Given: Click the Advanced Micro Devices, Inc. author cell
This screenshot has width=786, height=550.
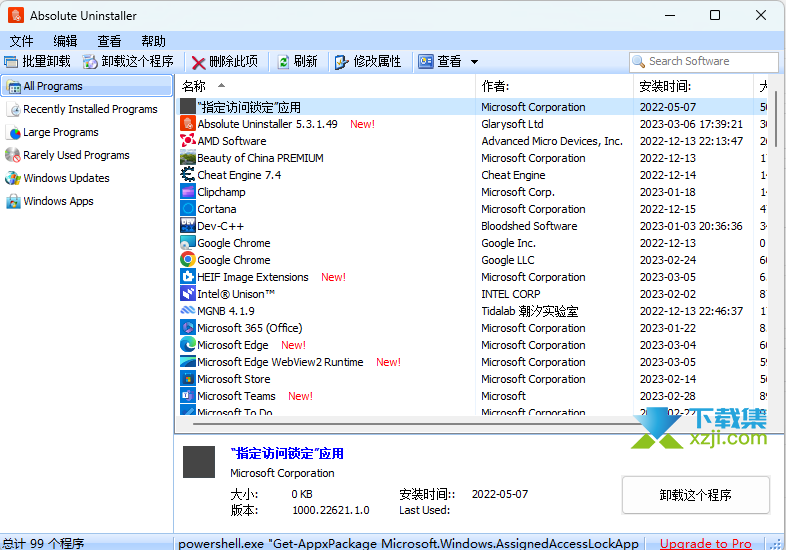Looking at the screenshot, I should point(552,141).
